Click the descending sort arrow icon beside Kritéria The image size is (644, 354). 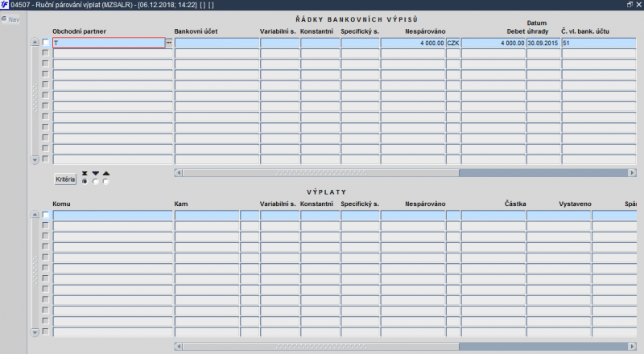(95, 173)
